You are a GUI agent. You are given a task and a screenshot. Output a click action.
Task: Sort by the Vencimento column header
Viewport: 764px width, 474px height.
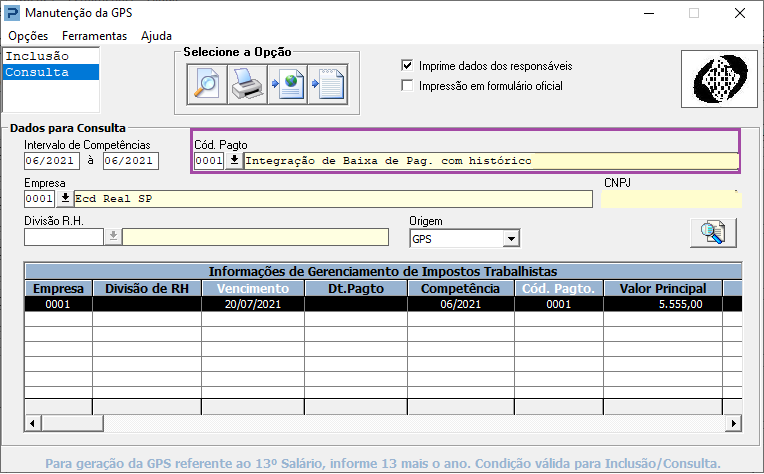[253, 288]
